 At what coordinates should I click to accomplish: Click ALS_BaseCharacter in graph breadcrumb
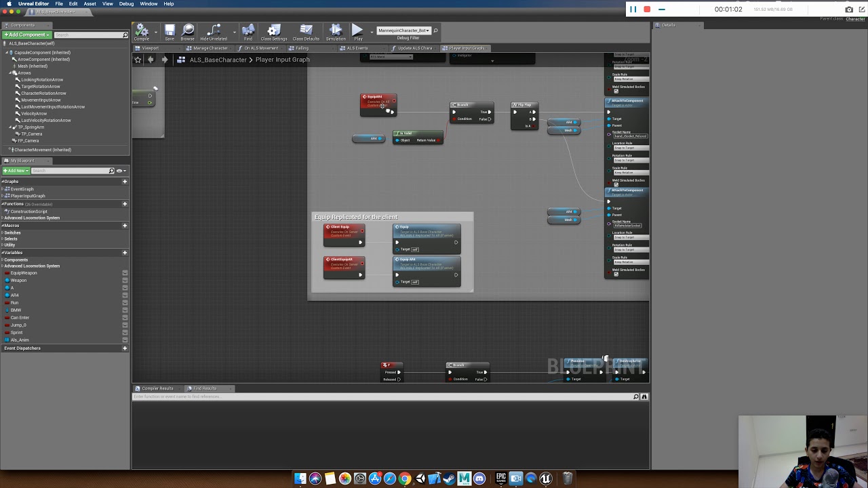pyautogui.click(x=218, y=60)
